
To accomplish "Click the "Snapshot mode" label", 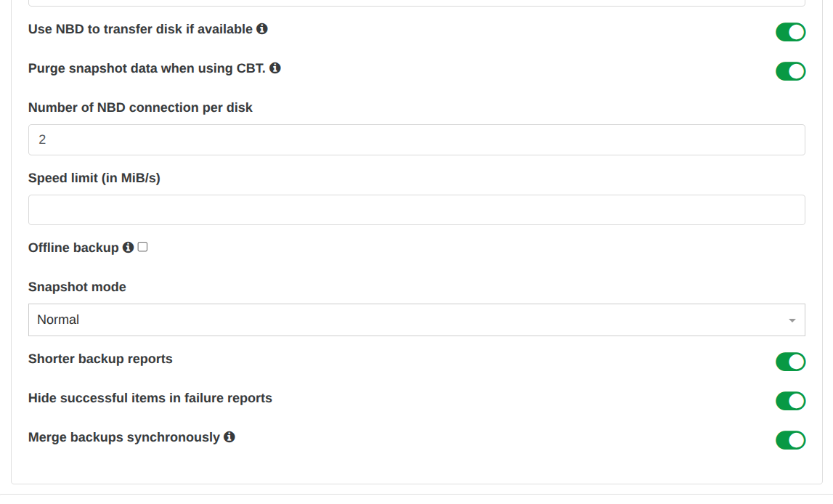I will 76,286.
